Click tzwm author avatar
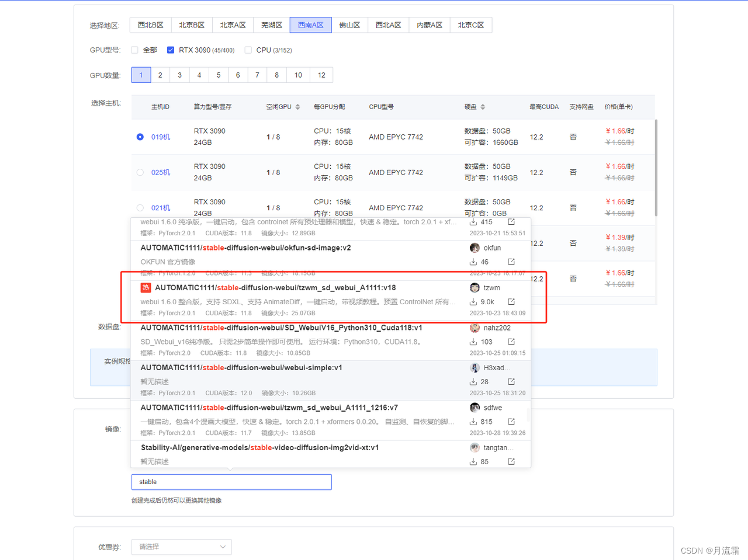 475,288
